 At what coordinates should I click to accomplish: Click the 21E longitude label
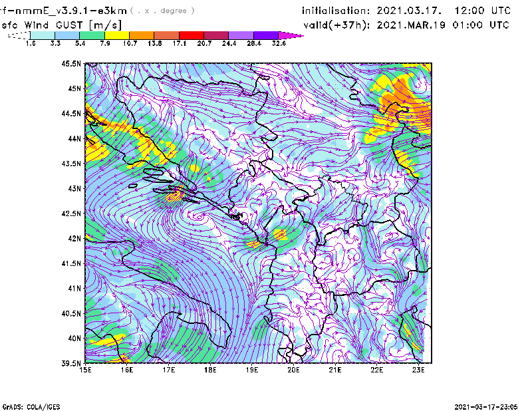coord(335,370)
